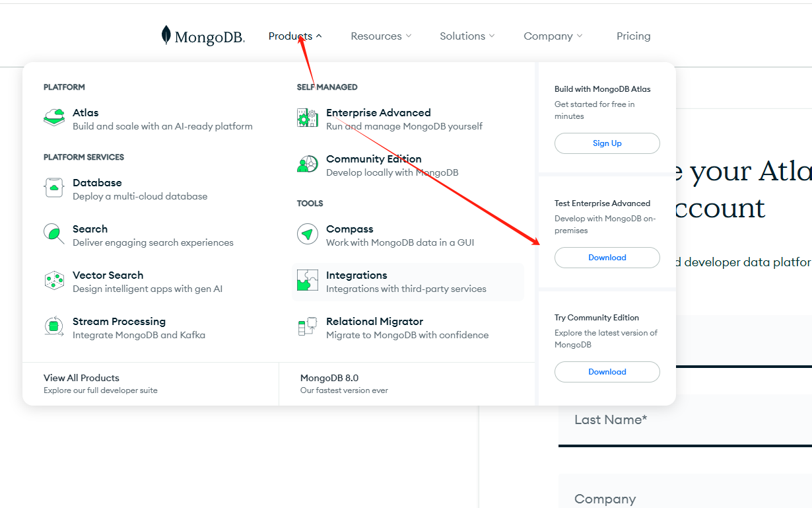Collapse the Products menu chevron
The width and height of the screenshot is (812, 508).
[319, 36]
